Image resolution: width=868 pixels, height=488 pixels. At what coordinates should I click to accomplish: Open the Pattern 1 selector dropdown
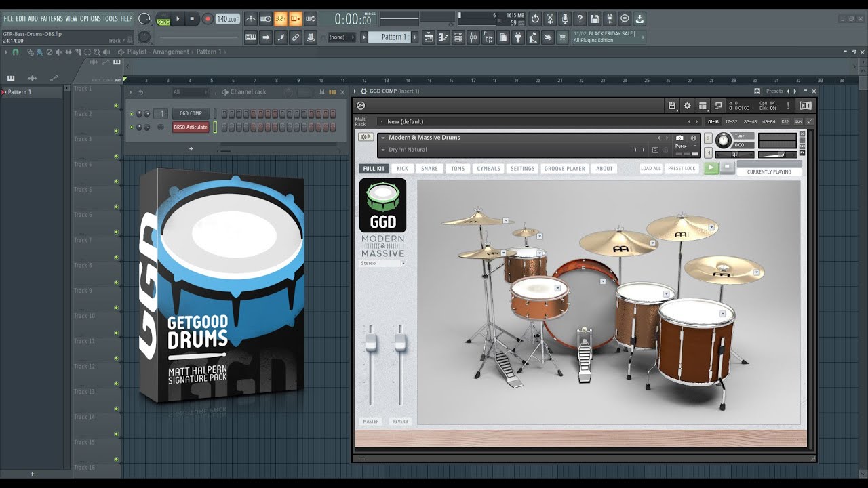389,37
